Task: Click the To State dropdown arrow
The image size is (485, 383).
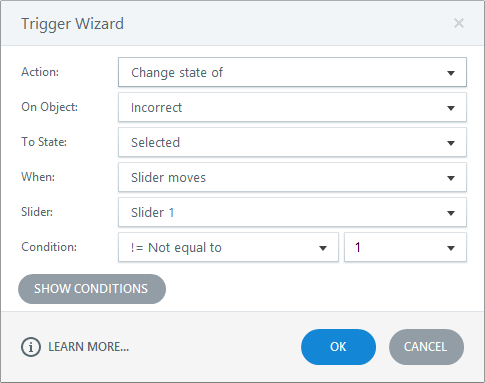Action: [x=451, y=143]
